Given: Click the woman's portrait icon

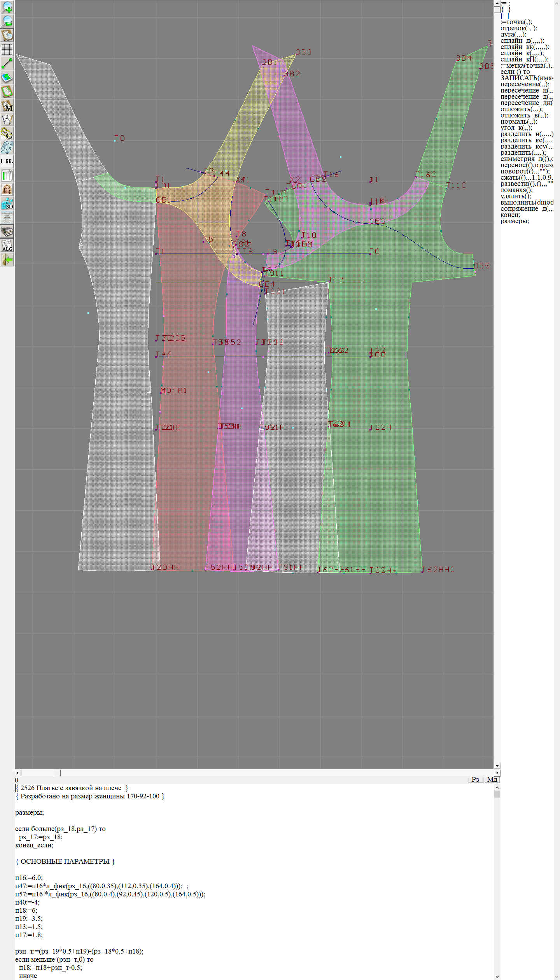Looking at the screenshot, I should (x=7, y=189).
